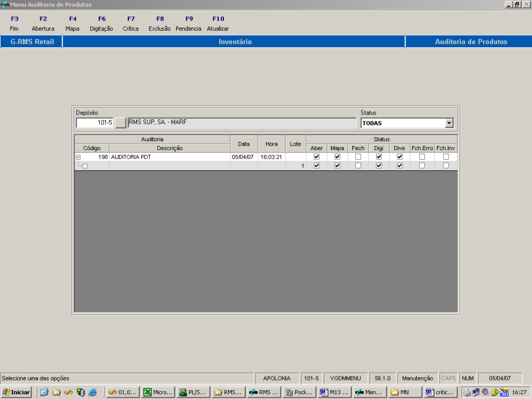Launch Internet Explorer quick launch icon

point(92,392)
